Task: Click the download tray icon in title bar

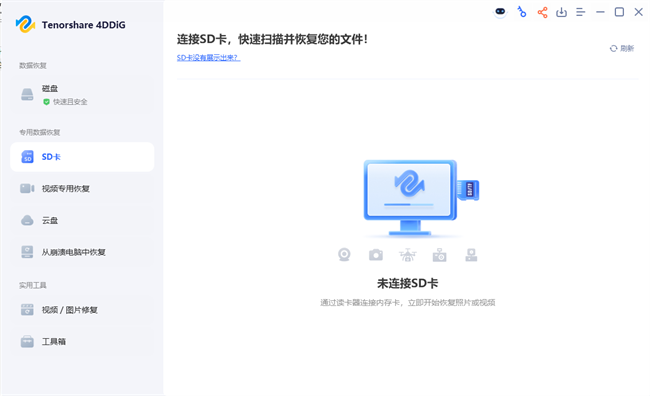Action: click(x=561, y=12)
